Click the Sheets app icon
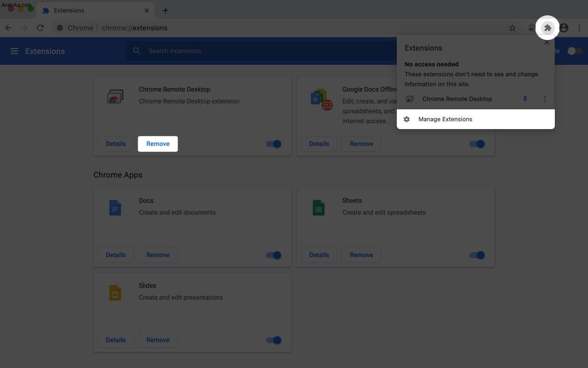Image resolution: width=588 pixels, height=368 pixels. [318, 208]
